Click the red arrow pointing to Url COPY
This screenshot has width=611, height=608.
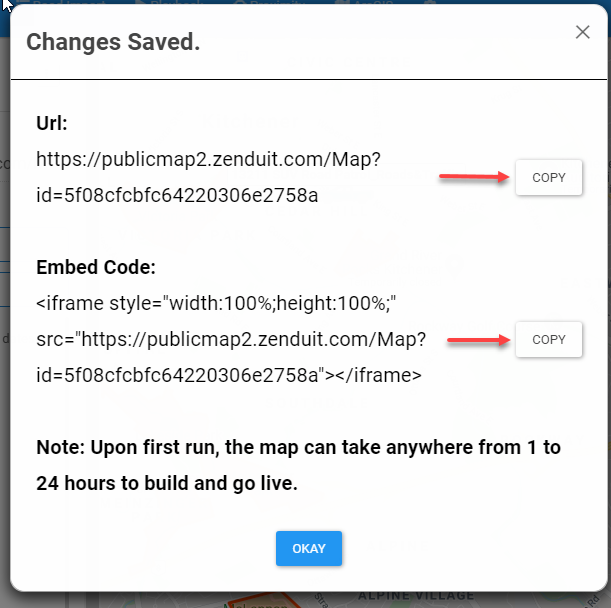coord(474,177)
